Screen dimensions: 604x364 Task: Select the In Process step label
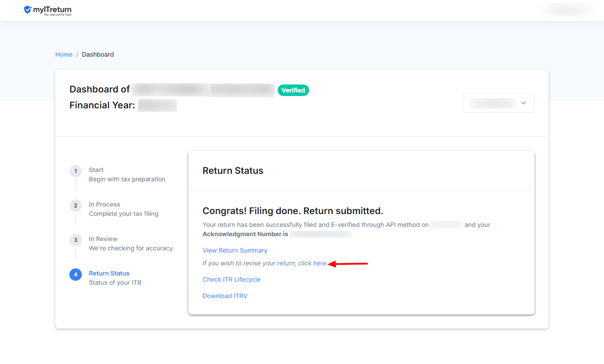104,204
